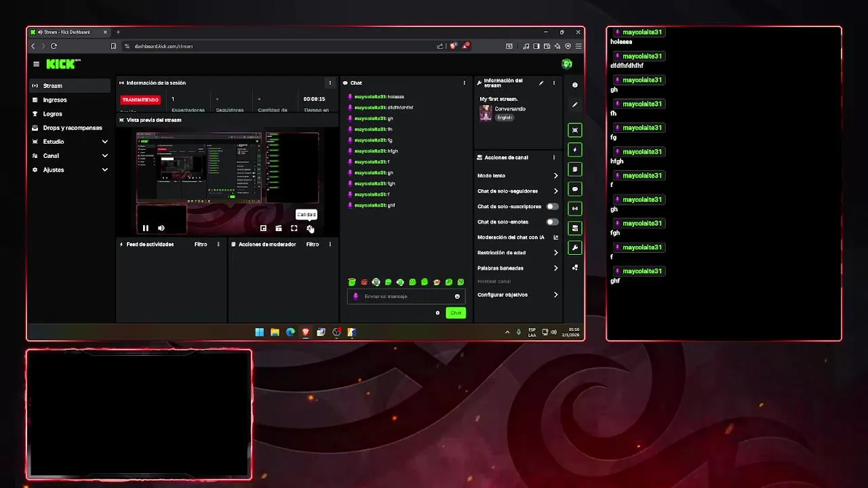Click the English language tag

(505, 117)
